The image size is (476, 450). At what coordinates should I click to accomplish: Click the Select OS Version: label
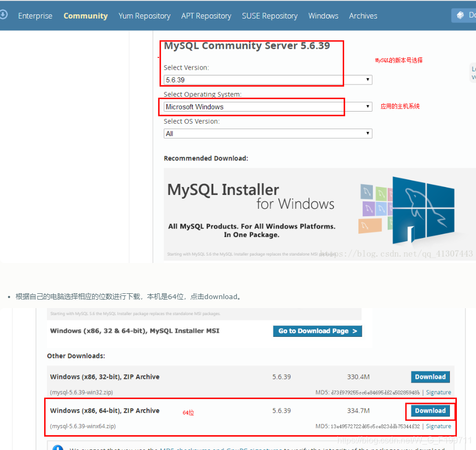click(x=191, y=121)
